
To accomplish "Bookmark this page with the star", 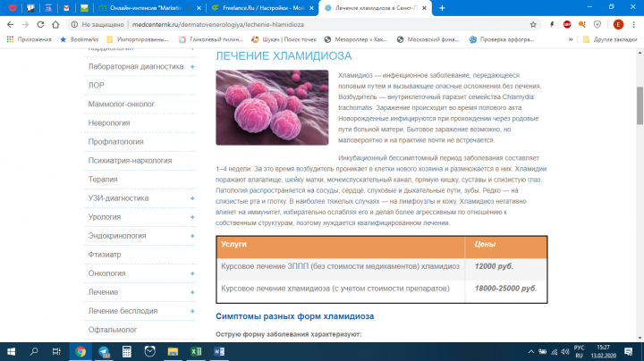I will tap(533, 25).
